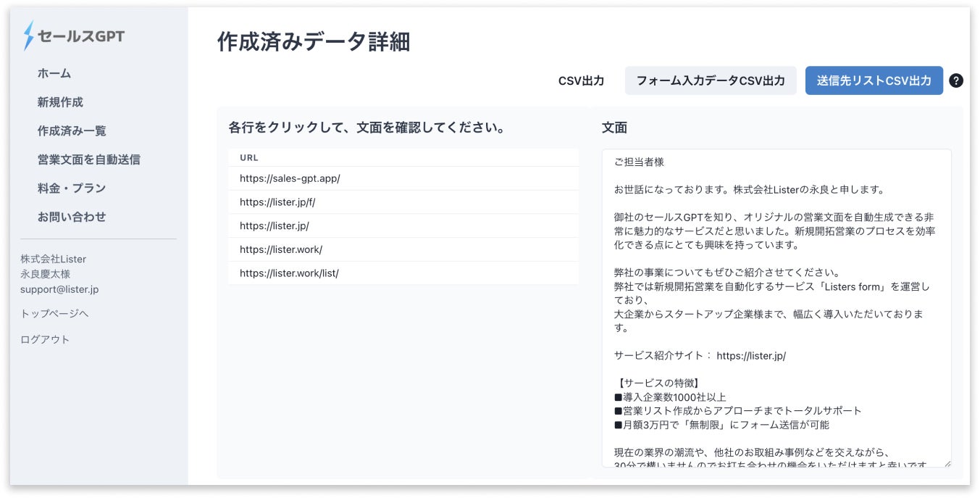This screenshot has width=980, height=498.
Task: Click フォーム入力データCSV出力 button
Action: (x=711, y=80)
